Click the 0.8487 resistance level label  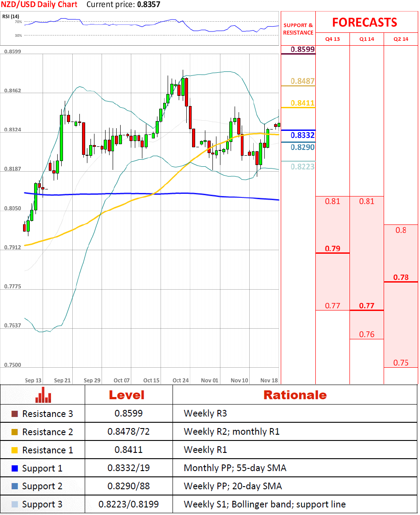[302, 81]
